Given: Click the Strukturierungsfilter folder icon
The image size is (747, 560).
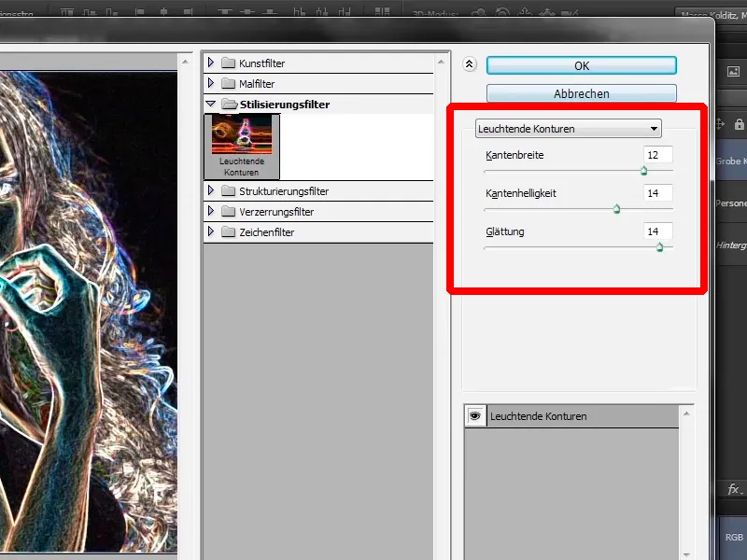Looking at the screenshot, I should pos(229,191).
